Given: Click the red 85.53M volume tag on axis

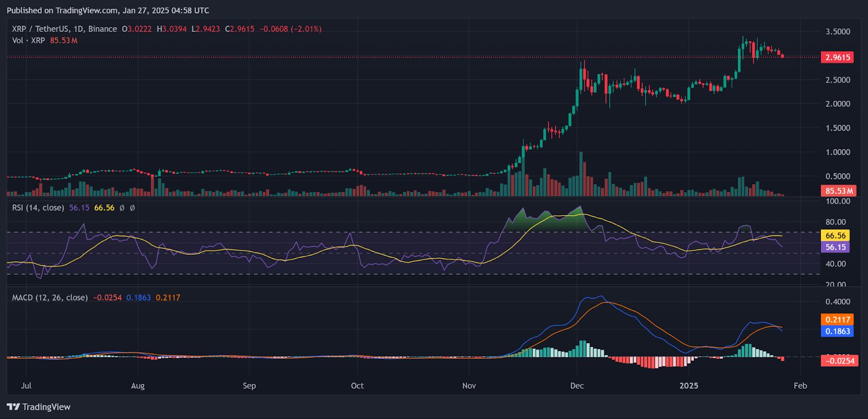Looking at the screenshot, I should click(x=839, y=191).
